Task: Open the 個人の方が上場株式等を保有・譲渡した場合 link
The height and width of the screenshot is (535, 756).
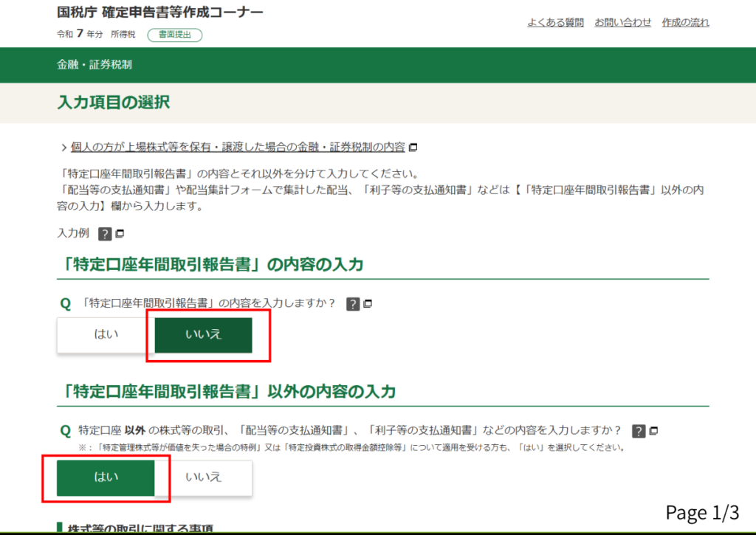Action: coord(238,147)
